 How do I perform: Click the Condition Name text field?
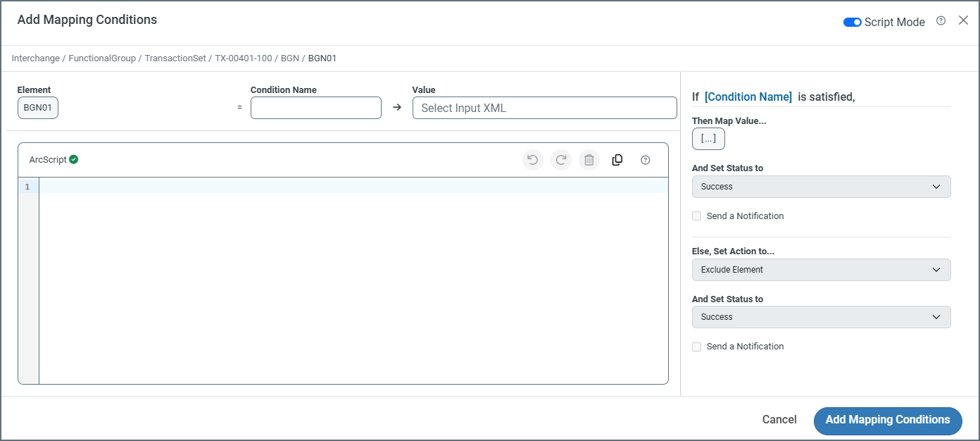[315, 108]
